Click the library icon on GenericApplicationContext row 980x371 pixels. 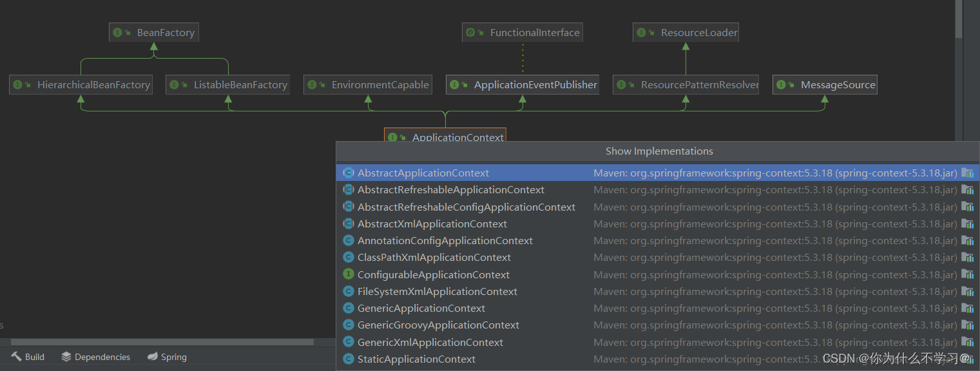tap(967, 308)
